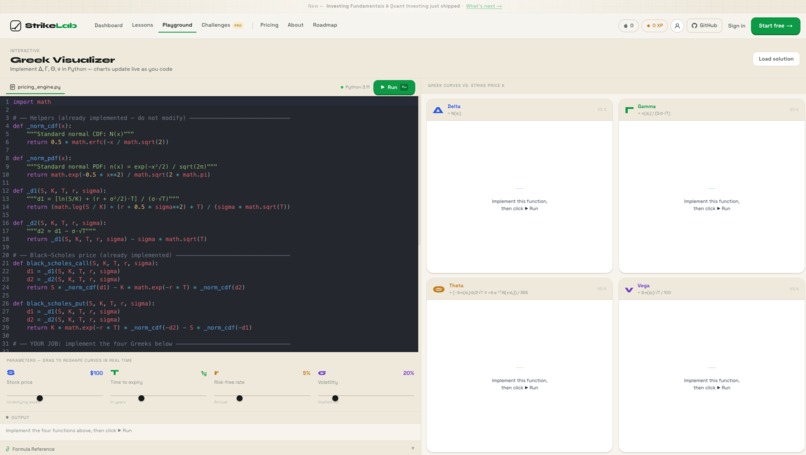
Task: Click the Vega chart placeholder area
Action: (711, 376)
